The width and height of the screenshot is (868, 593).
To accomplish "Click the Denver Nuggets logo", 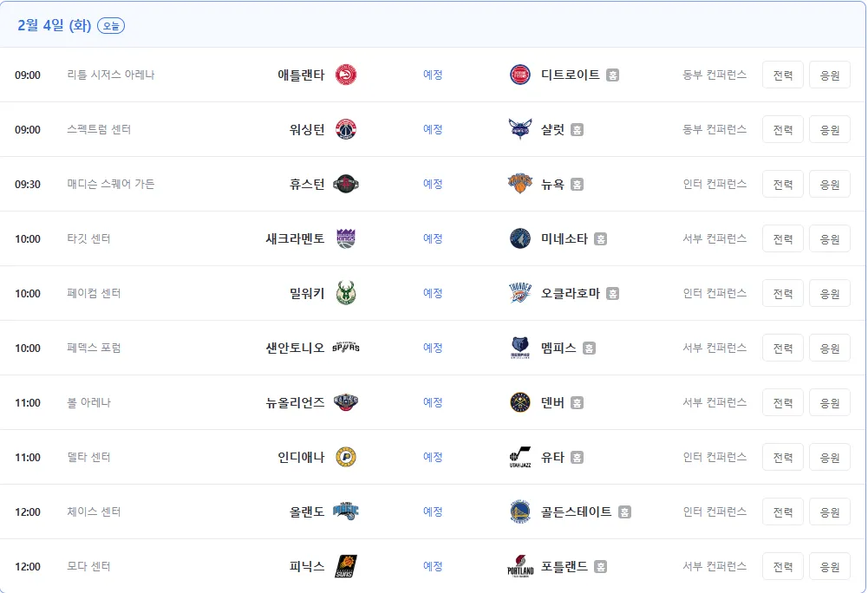I will click(x=520, y=402).
